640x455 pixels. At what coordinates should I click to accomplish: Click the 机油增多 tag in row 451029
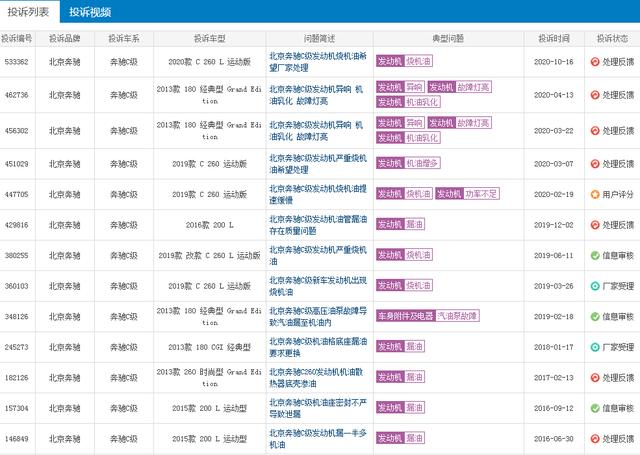[422, 163]
